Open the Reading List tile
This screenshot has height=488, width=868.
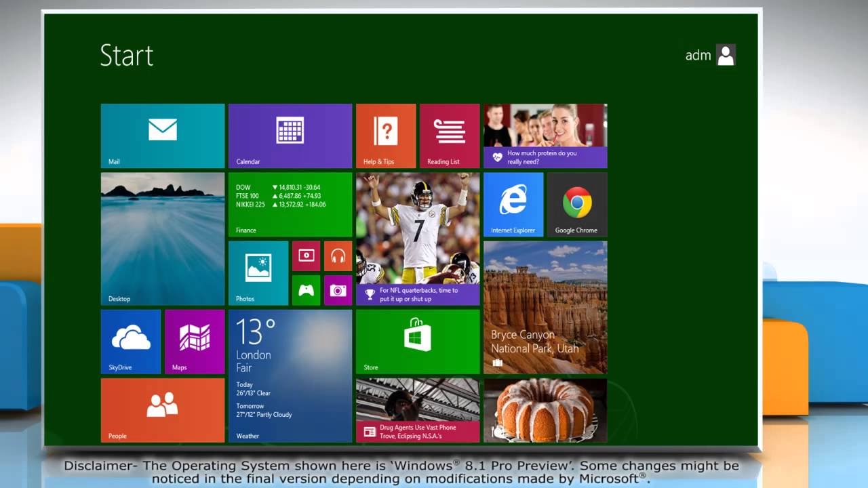(450, 136)
